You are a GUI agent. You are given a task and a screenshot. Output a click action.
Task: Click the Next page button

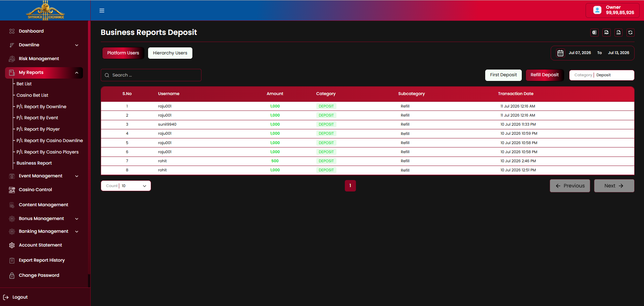click(614, 186)
